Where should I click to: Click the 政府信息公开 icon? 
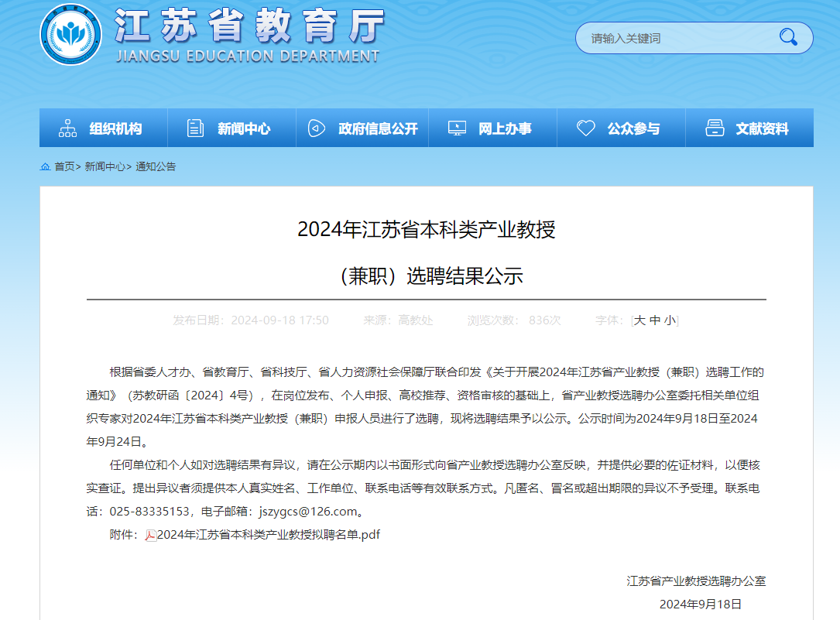click(317, 128)
